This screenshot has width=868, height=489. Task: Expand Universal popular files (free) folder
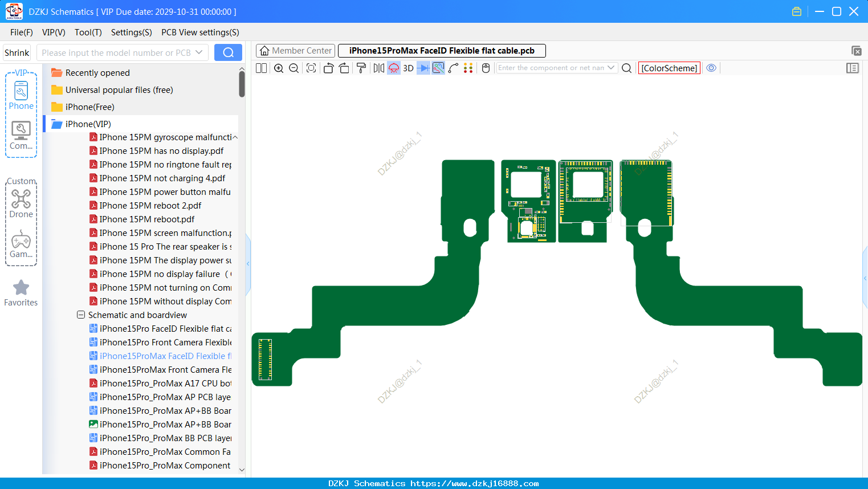[x=119, y=89]
